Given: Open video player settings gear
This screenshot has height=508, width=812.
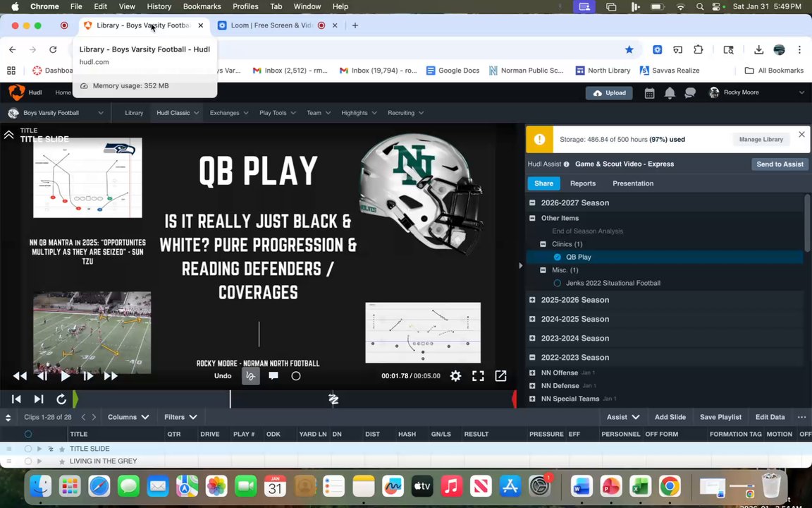Looking at the screenshot, I should (455, 376).
